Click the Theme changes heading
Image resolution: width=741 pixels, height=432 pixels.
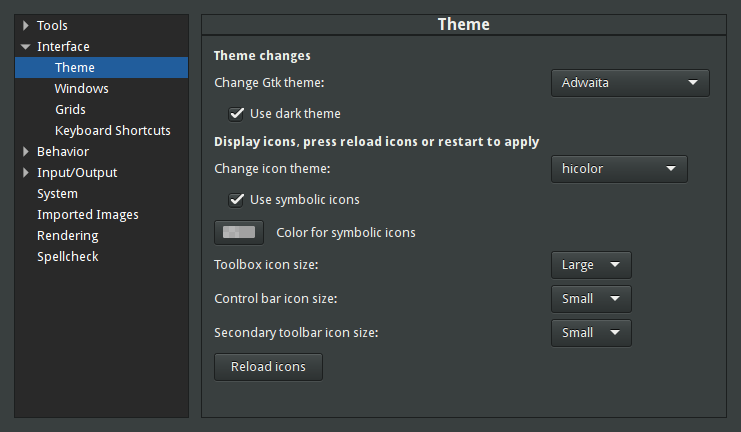[262, 56]
